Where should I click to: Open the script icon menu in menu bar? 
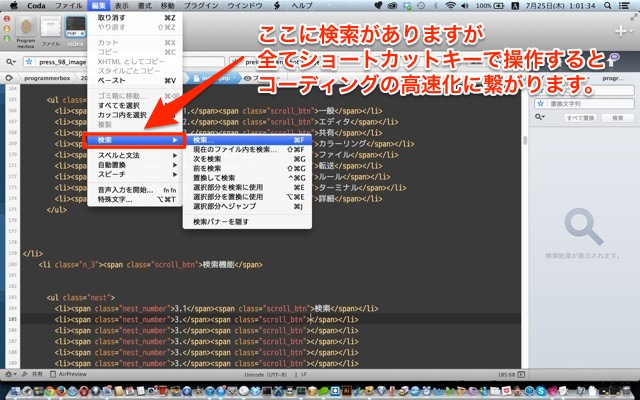point(277,6)
